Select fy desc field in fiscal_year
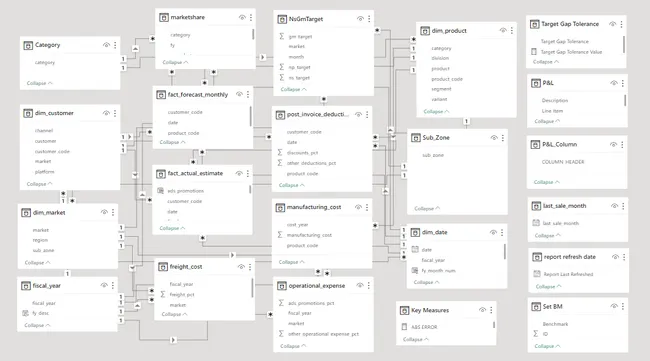The width and height of the screenshot is (650, 361). (41, 313)
